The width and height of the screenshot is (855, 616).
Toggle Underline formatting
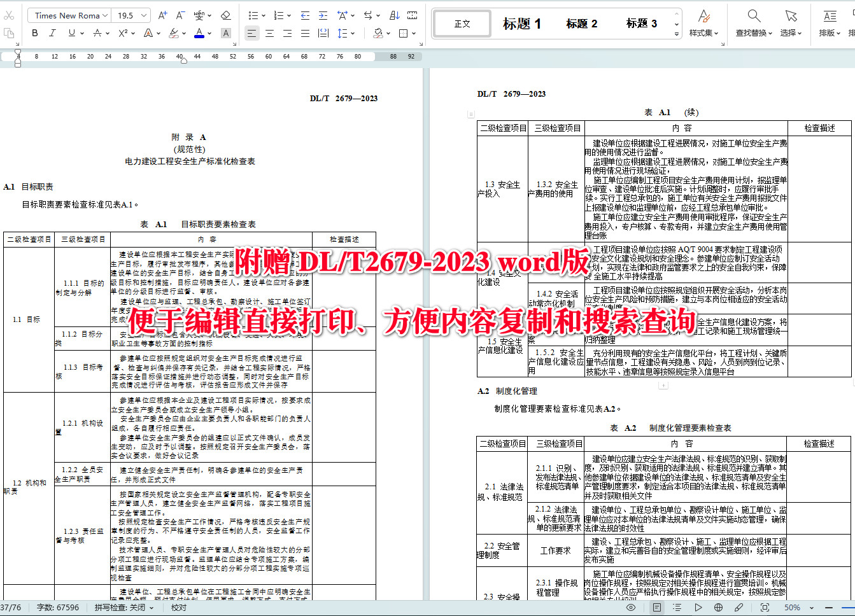pos(71,33)
